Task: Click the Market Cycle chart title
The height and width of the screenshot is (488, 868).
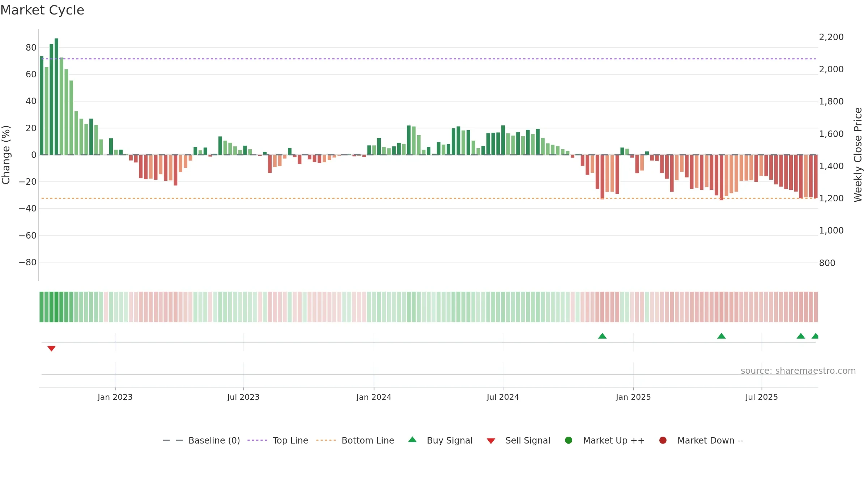Action: click(x=42, y=10)
